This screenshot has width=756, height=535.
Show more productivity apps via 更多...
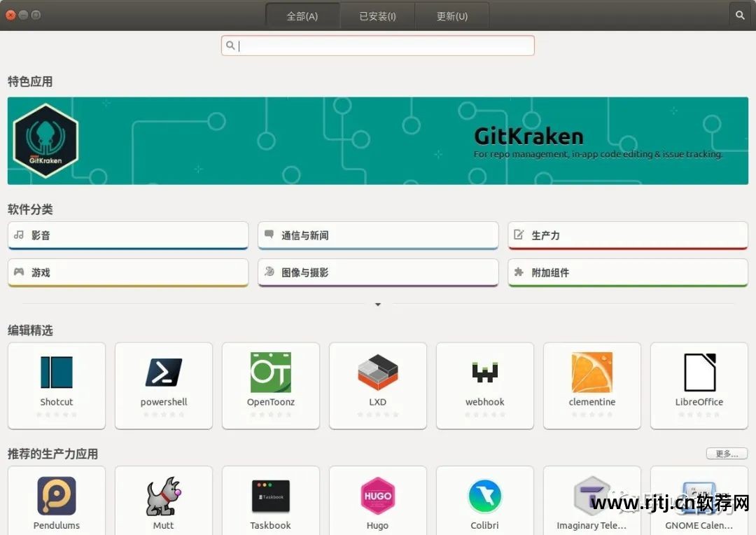pos(727,454)
